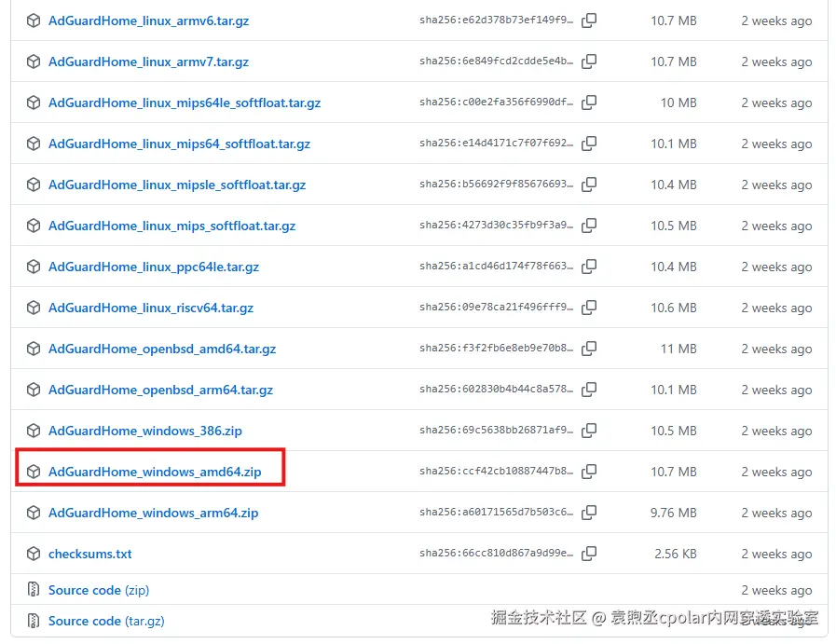Viewport: 836px width, 644px height.
Task: Click file-zip icon beside Source code (tar.gz)
Action: 34,621
